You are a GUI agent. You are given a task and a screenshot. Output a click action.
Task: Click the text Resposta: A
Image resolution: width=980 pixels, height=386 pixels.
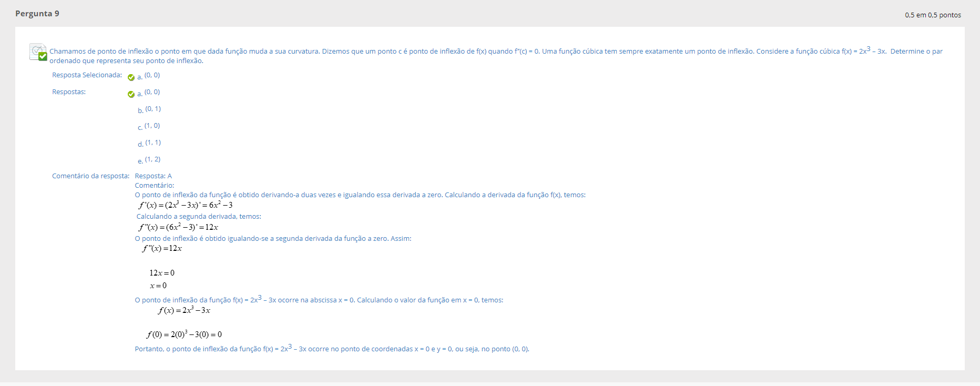pyautogui.click(x=153, y=176)
